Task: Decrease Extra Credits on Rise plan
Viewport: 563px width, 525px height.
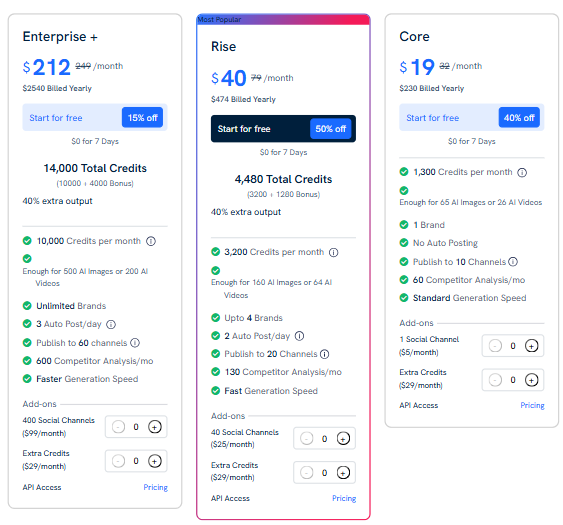Action: (x=307, y=473)
